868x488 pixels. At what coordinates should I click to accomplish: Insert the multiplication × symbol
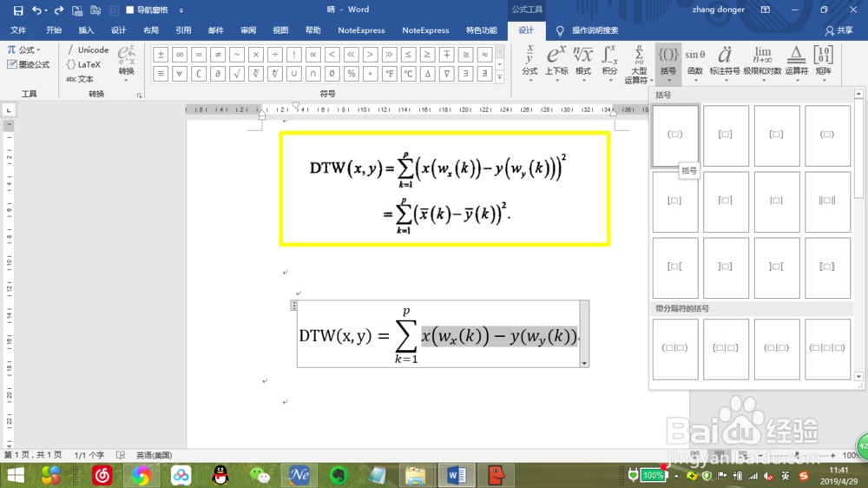coord(256,55)
